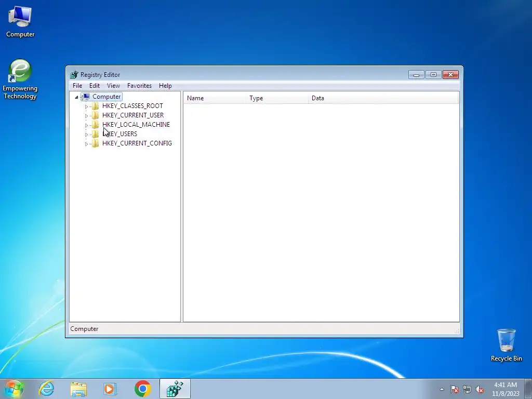This screenshot has height=399, width=532.
Task: Show hidden system tray icons
Action: coord(442,389)
